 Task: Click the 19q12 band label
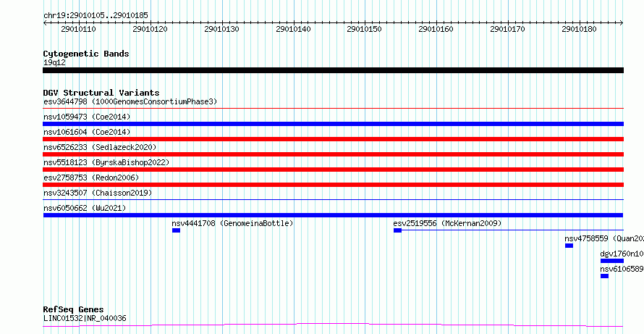tap(54, 63)
